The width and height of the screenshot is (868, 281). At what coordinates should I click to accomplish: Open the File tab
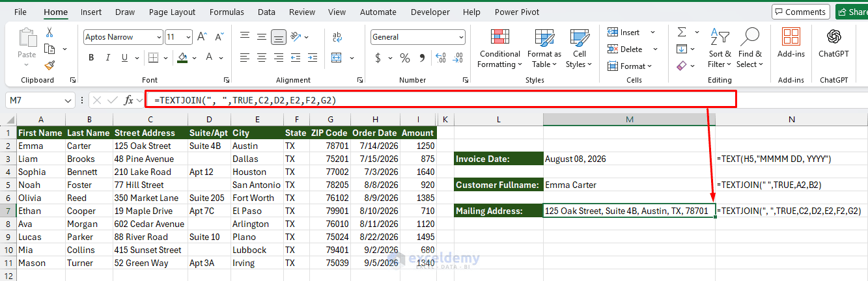(x=20, y=12)
